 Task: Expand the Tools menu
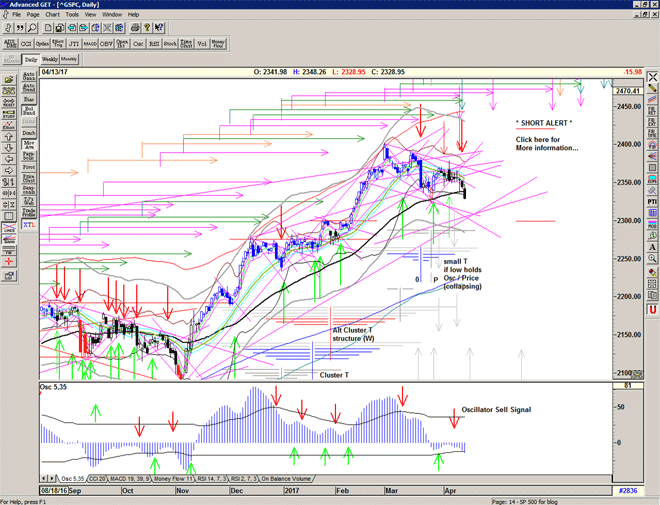tap(73, 15)
